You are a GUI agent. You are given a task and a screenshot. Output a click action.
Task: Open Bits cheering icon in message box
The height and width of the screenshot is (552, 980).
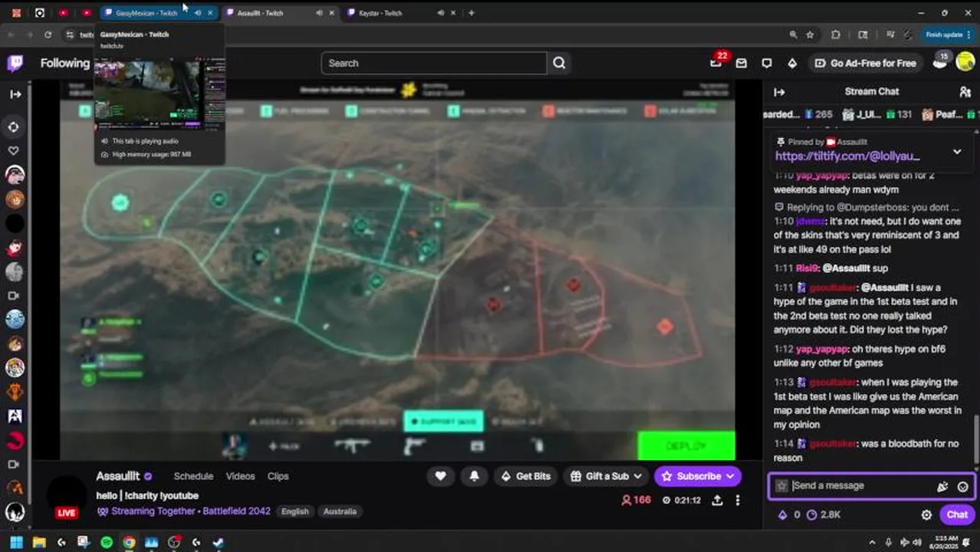point(942,486)
